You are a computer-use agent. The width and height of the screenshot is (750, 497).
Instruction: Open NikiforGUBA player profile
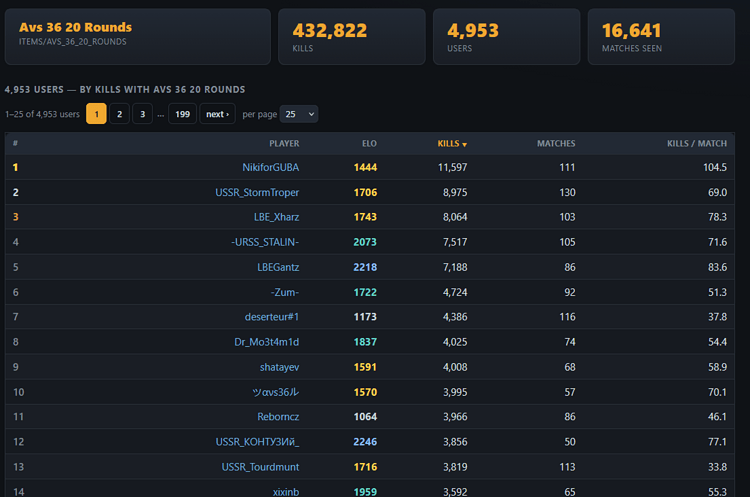(x=270, y=167)
